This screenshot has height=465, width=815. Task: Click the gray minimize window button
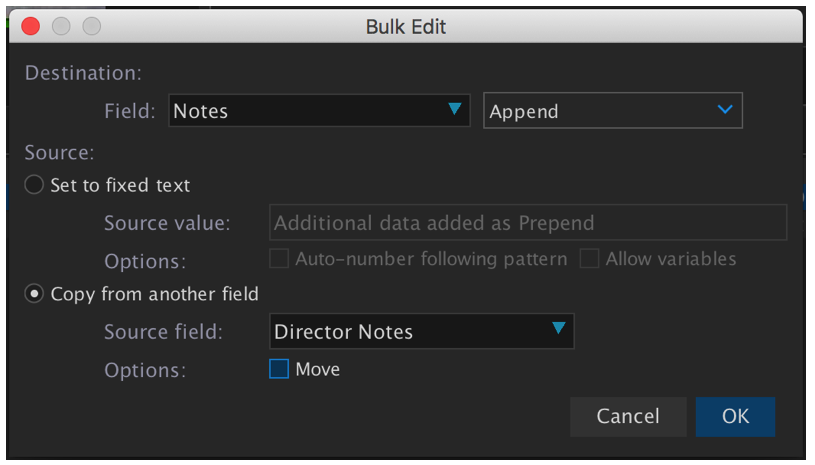pos(61,27)
